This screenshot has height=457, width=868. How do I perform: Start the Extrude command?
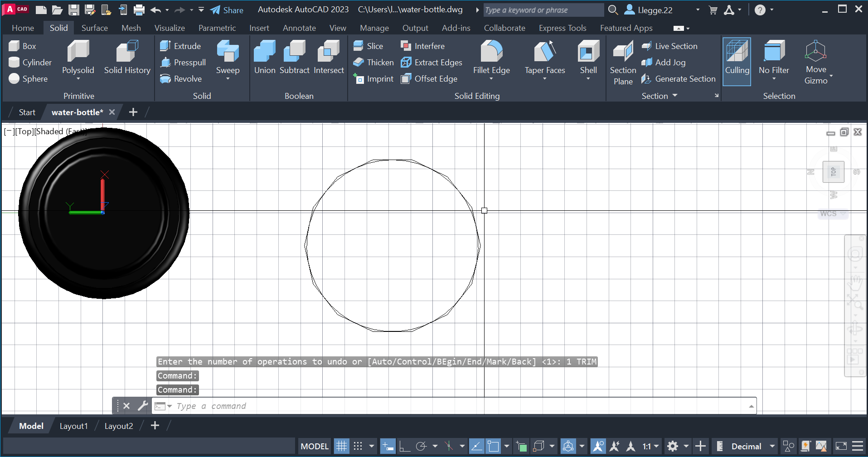(x=180, y=46)
